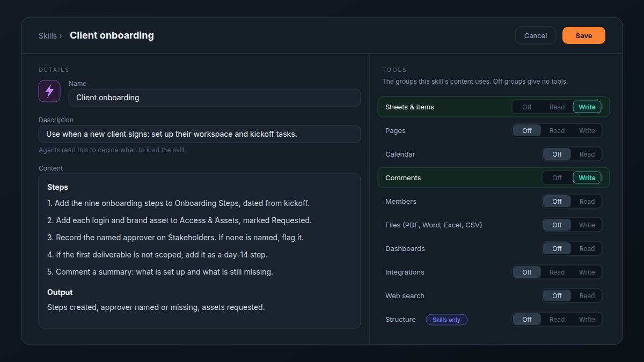Set Integrations to Read
644x362 pixels.
(557, 272)
